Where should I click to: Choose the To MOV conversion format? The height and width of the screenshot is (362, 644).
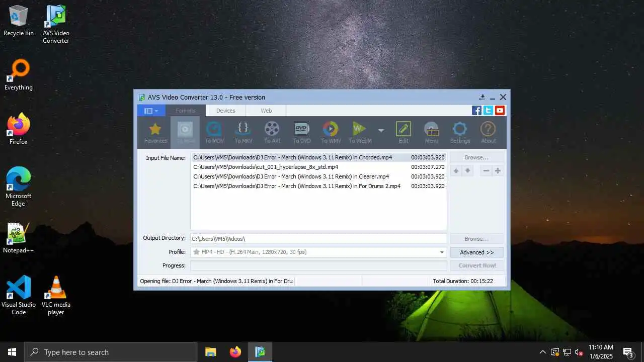point(214,133)
